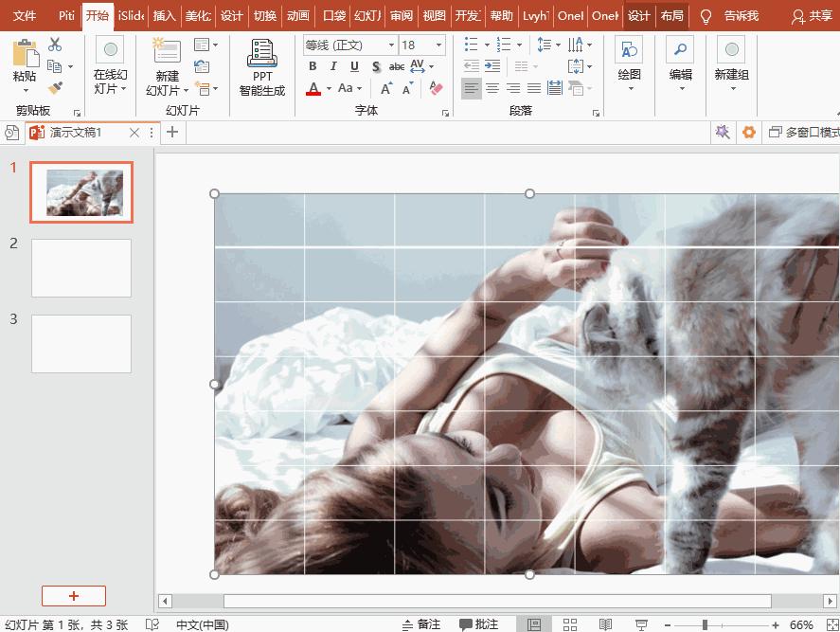Click the Cut scissors icon

(55, 45)
